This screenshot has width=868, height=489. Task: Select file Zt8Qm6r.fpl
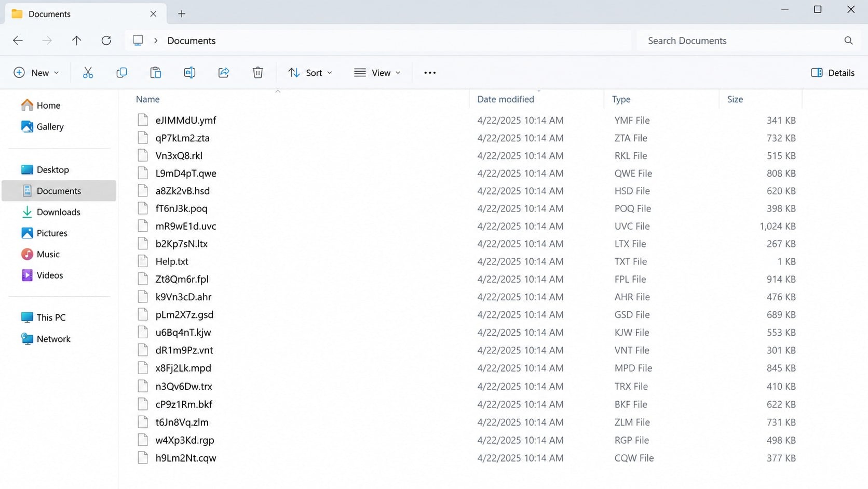click(x=182, y=280)
